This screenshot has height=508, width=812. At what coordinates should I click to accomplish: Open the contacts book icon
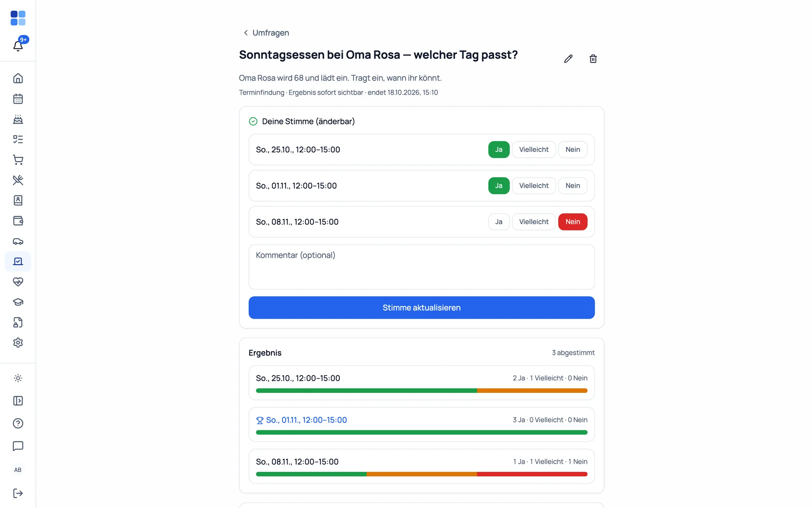click(18, 200)
